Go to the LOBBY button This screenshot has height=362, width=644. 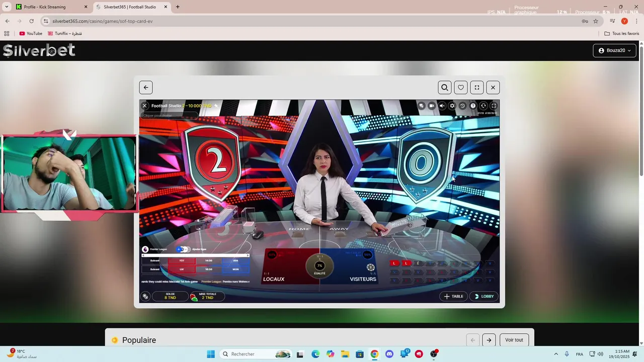pos(484,296)
